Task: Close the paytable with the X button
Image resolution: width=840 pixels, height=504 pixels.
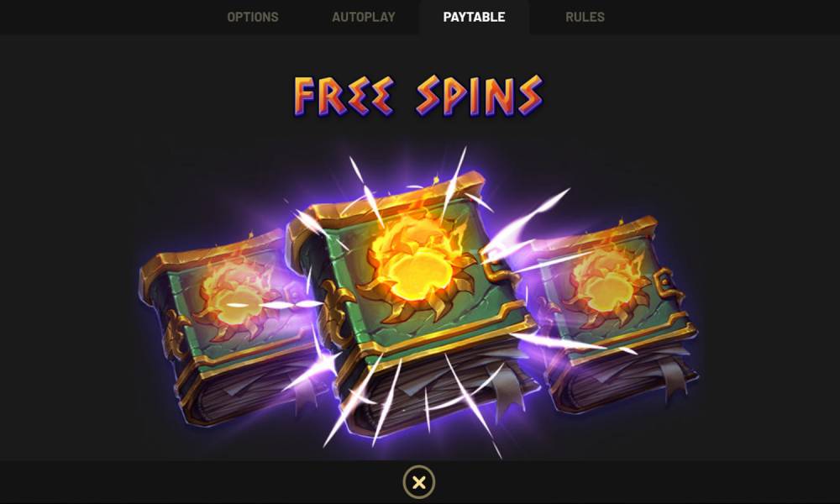Action: pos(419,482)
